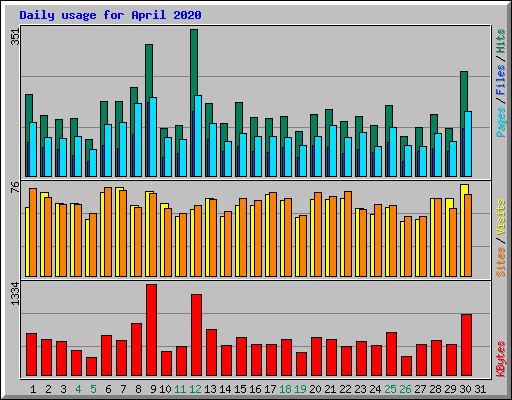Image resolution: width=512 pixels, height=400 pixels.
Task: Click day label 13 on the x-axis
Action: [x=210, y=389]
